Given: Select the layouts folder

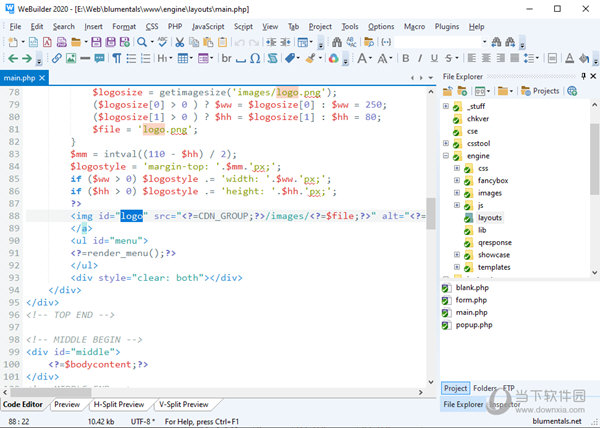Looking at the screenshot, I should coord(490,218).
